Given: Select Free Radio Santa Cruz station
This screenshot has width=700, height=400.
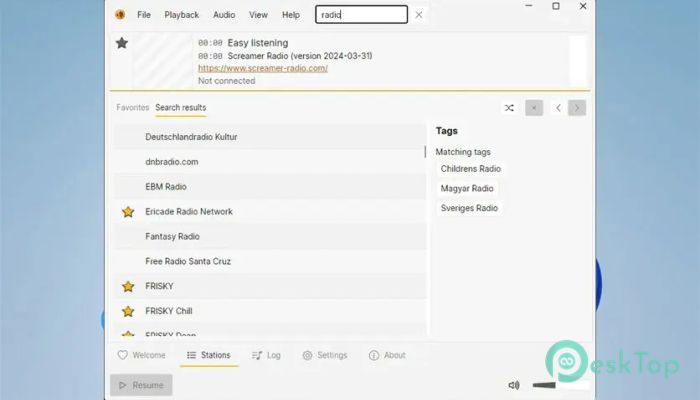Looking at the screenshot, I should pyautogui.click(x=270, y=261).
